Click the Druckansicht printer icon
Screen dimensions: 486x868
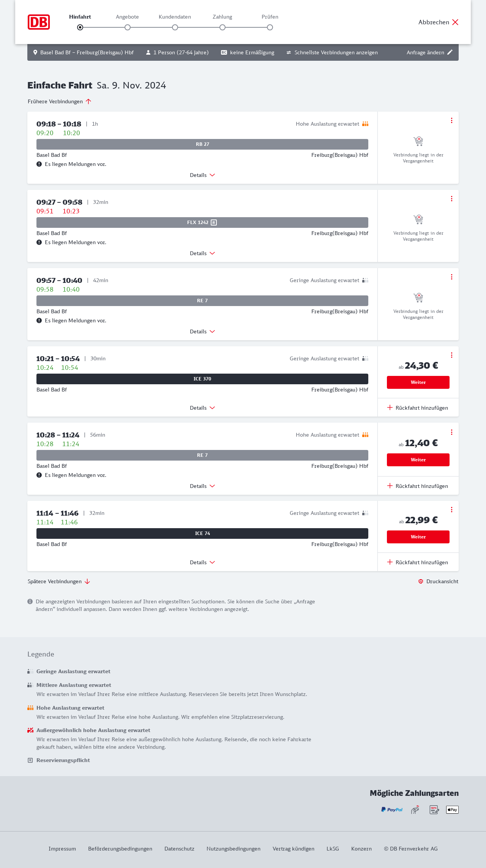coord(421,581)
